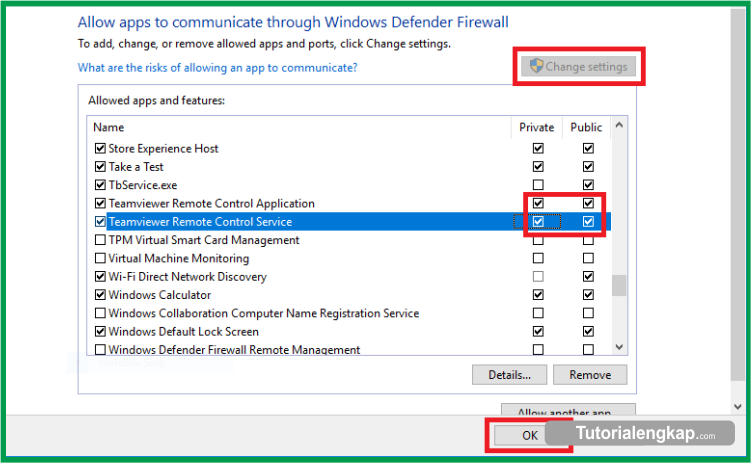Enable TPM Virtual Smart Card Management checkbox
The image size is (751, 463).
(x=100, y=240)
